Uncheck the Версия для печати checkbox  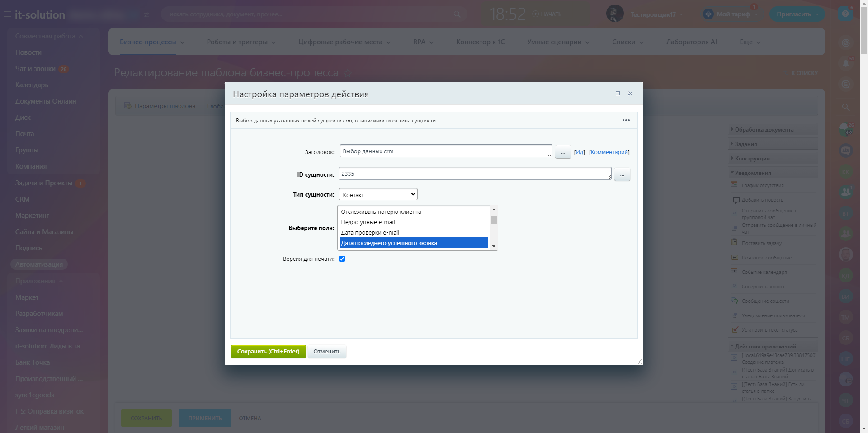342,259
